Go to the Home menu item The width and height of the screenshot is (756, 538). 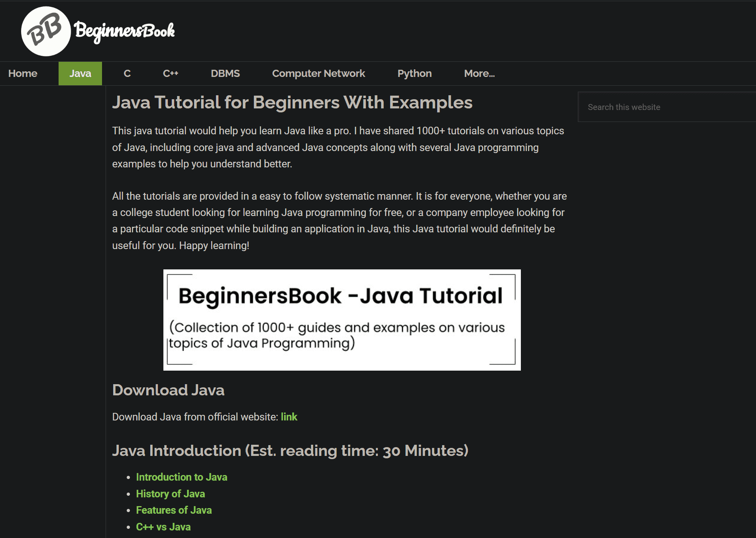tap(23, 74)
